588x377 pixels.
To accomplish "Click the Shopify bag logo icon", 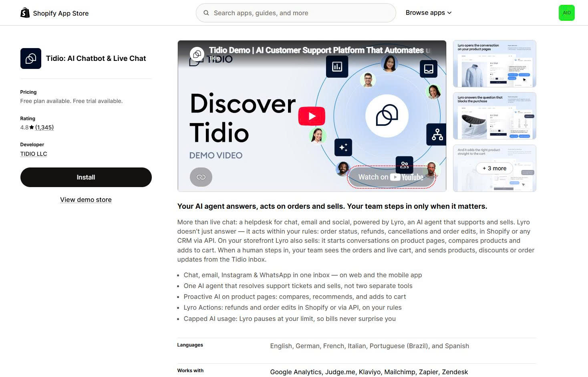I will click(x=25, y=13).
